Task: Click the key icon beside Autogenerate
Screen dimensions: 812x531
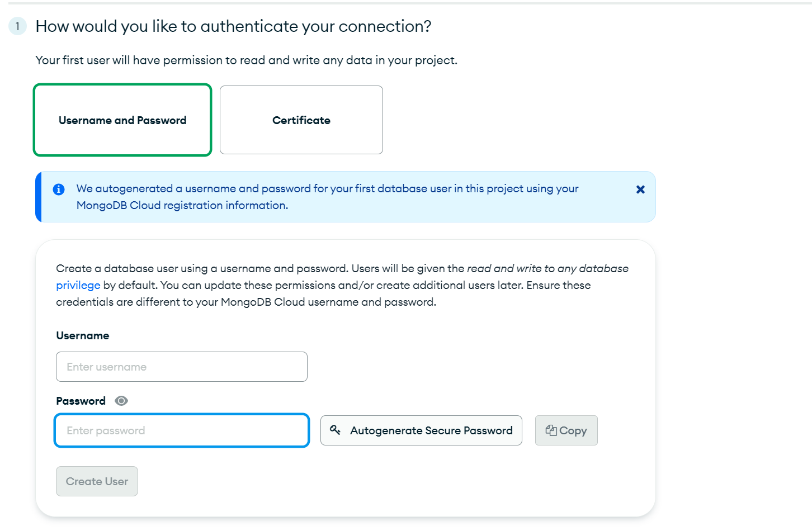Action: coord(336,430)
